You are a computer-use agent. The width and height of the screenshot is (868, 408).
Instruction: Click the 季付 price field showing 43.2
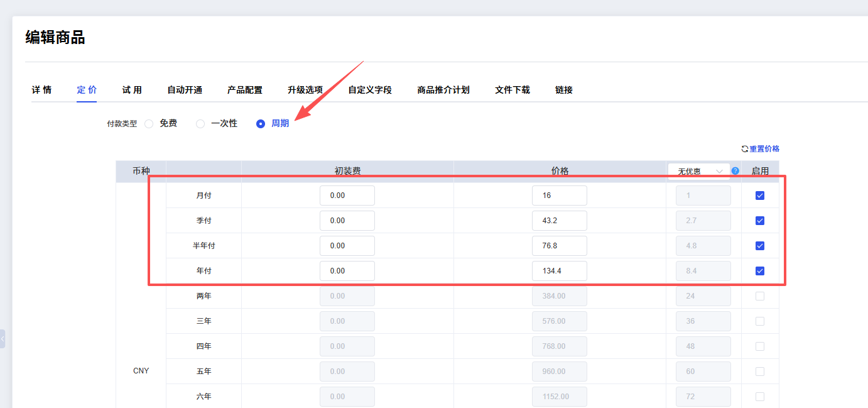click(x=560, y=221)
